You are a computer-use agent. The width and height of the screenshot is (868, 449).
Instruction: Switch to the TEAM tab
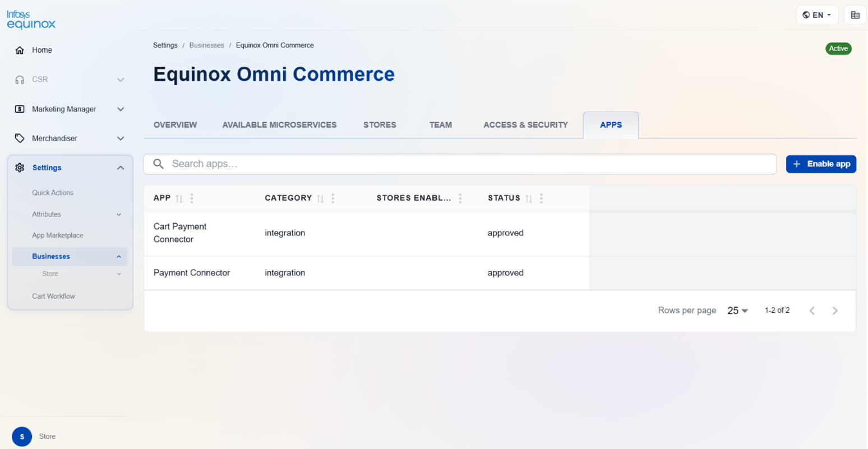point(441,125)
